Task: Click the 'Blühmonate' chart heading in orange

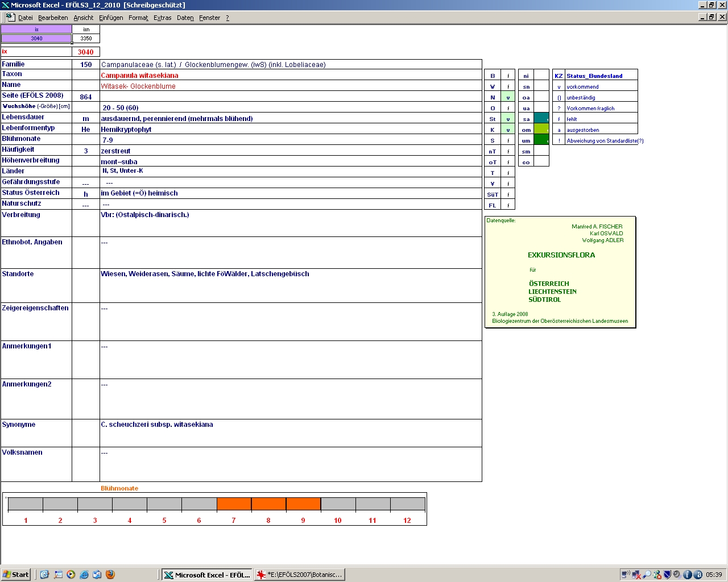Action: pos(119,488)
